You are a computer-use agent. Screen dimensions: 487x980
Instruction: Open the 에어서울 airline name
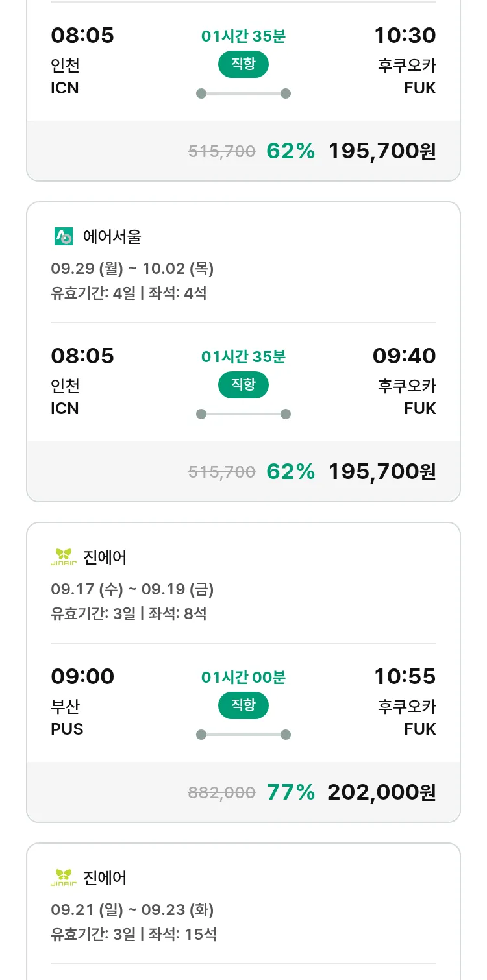point(112,237)
